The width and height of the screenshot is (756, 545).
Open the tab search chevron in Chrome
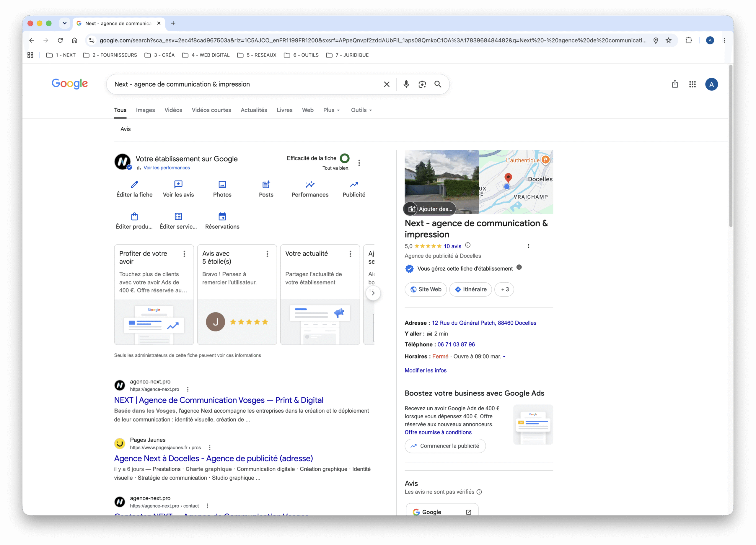pos(65,23)
